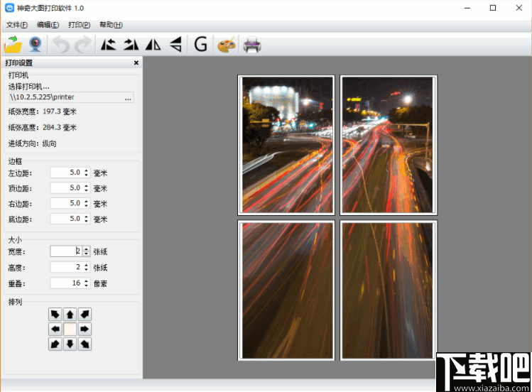This screenshot has width=532, height=392.
Task: Click the grayscale G icon
Action: (x=200, y=45)
